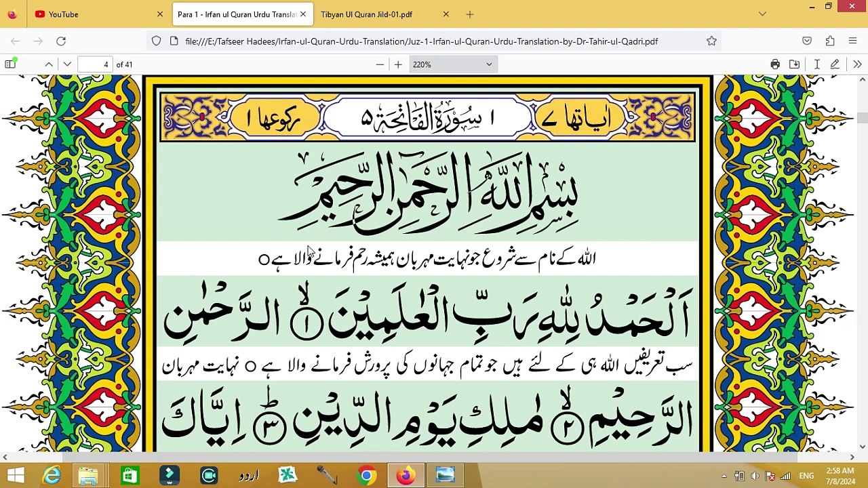Open the picture viewer taskbar icon

click(445, 476)
